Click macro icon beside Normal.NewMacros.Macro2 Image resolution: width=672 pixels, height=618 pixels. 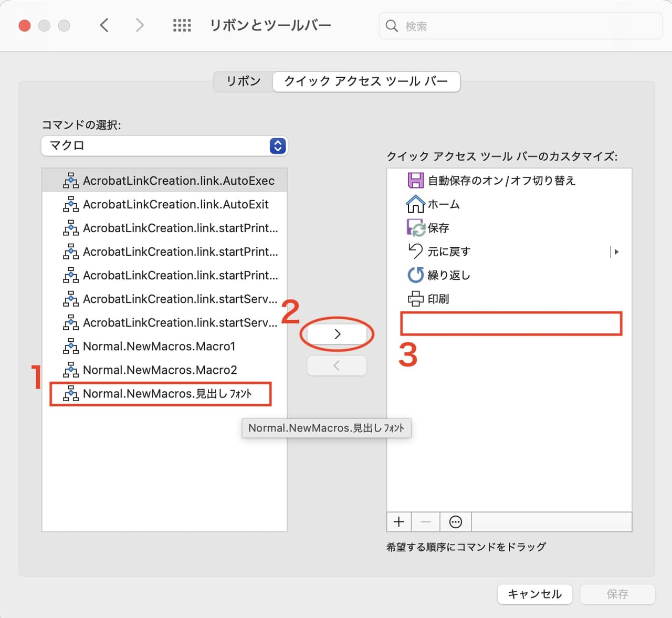coord(71,370)
